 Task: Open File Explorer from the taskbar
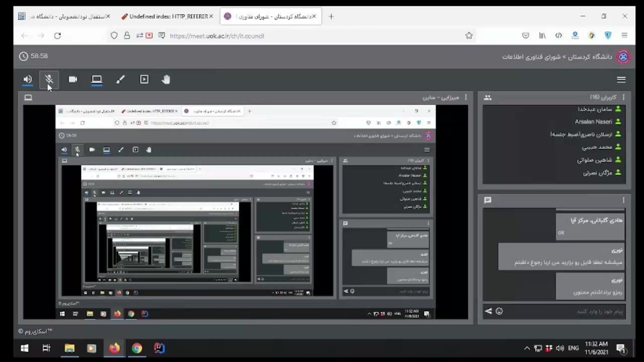pyautogui.click(x=69, y=348)
